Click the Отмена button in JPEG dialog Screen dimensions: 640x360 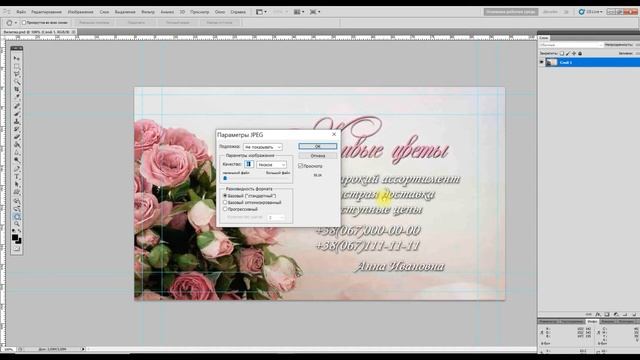pyautogui.click(x=318, y=156)
